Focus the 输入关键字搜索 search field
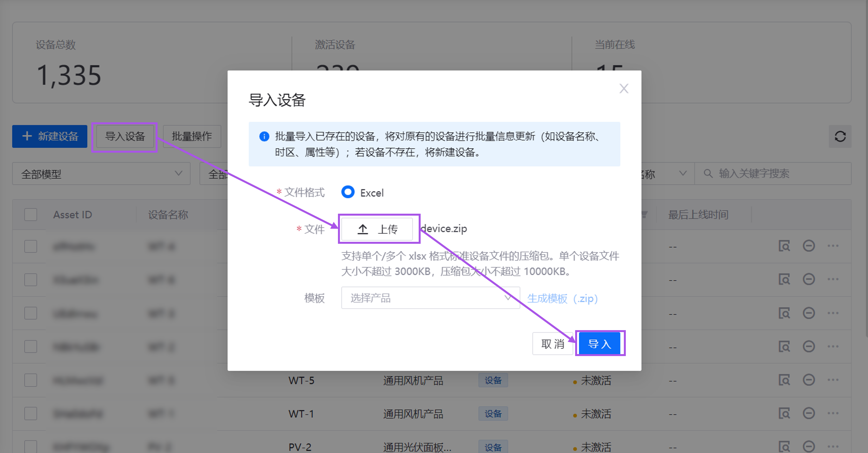This screenshot has width=868, height=453. coord(773,174)
